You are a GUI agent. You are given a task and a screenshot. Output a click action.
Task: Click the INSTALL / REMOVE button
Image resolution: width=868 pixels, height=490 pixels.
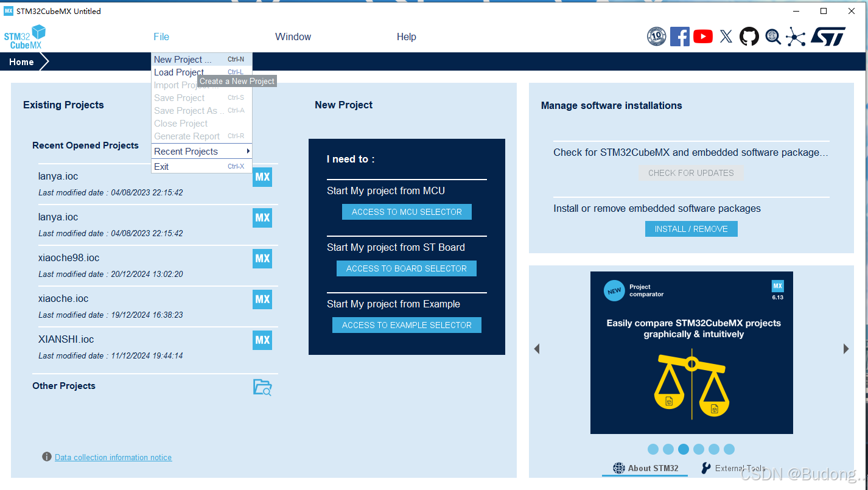click(x=691, y=229)
